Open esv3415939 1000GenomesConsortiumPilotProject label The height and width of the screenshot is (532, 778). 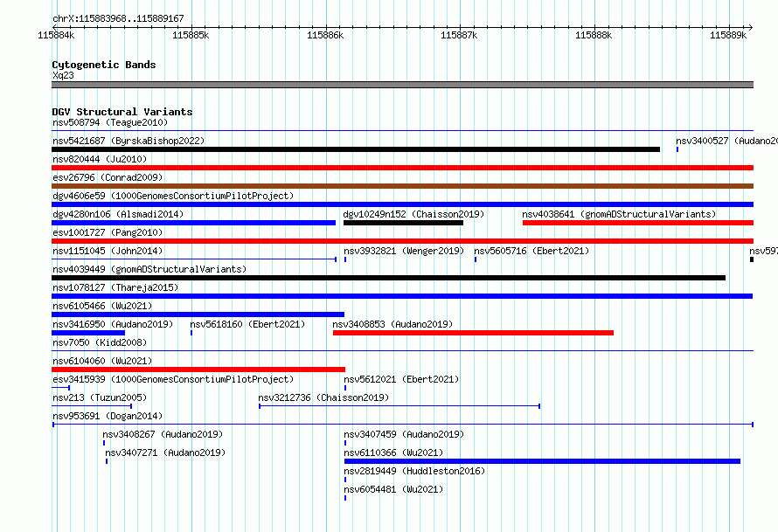click(173, 379)
